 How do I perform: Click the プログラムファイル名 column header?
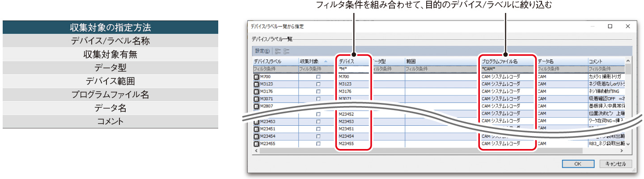pyautogui.click(x=507, y=61)
